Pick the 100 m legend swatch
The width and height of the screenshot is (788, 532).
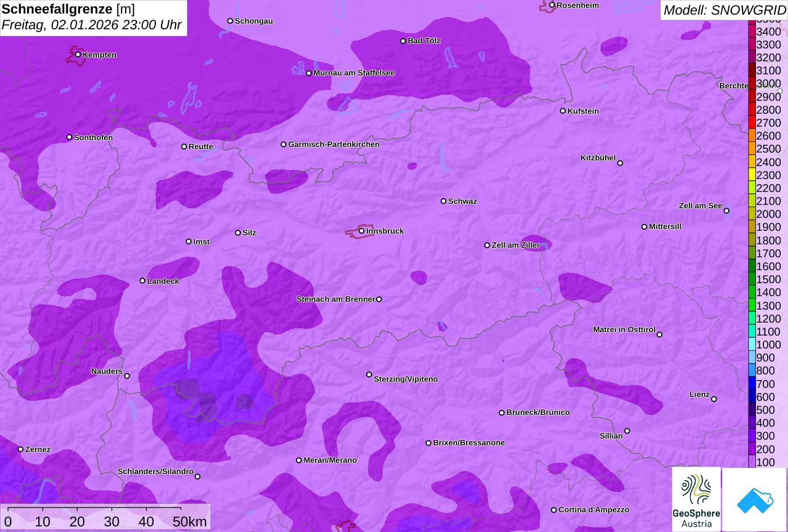[x=752, y=462]
